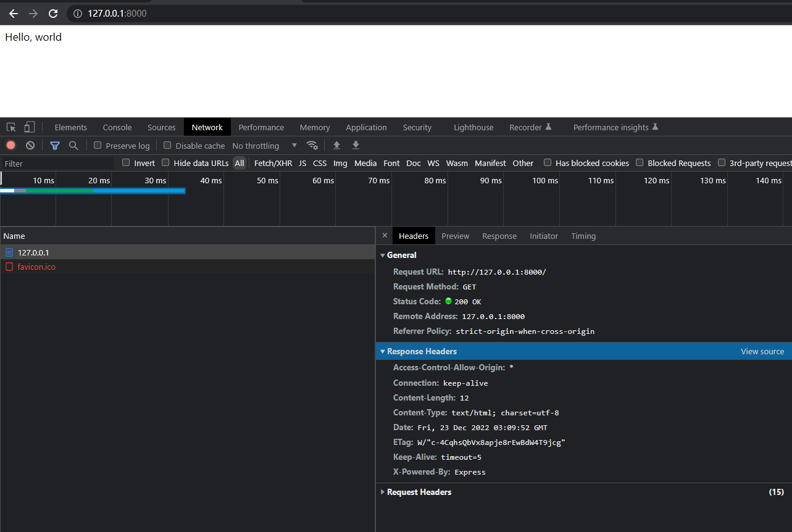The width and height of the screenshot is (792, 532).
Task: Click View source for response headers
Action: pos(762,351)
